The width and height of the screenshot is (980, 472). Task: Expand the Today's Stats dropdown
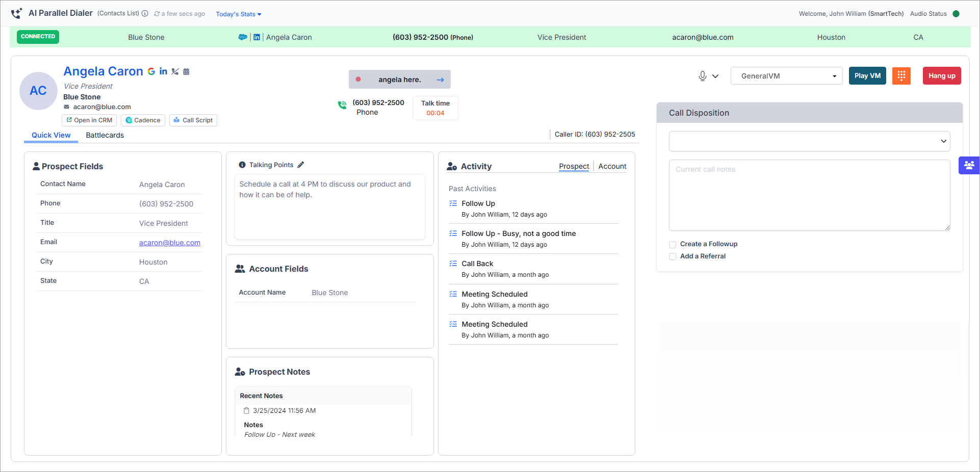[x=238, y=14]
